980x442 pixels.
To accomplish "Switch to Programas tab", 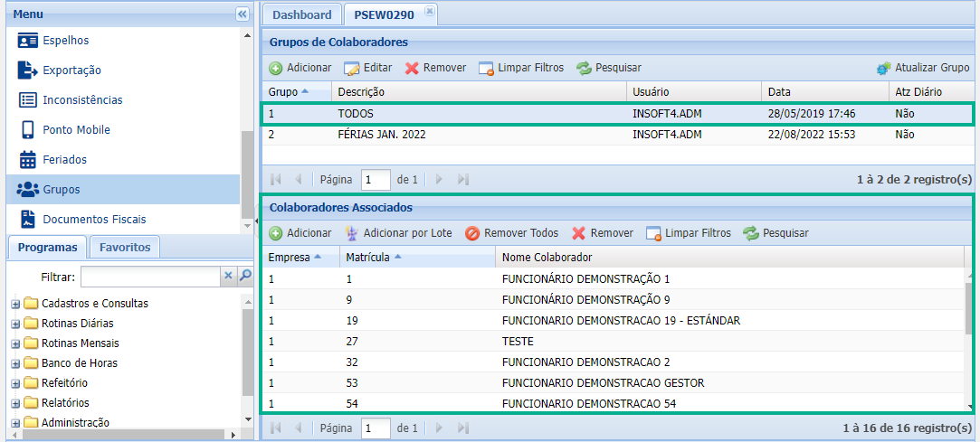I will click(47, 248).
